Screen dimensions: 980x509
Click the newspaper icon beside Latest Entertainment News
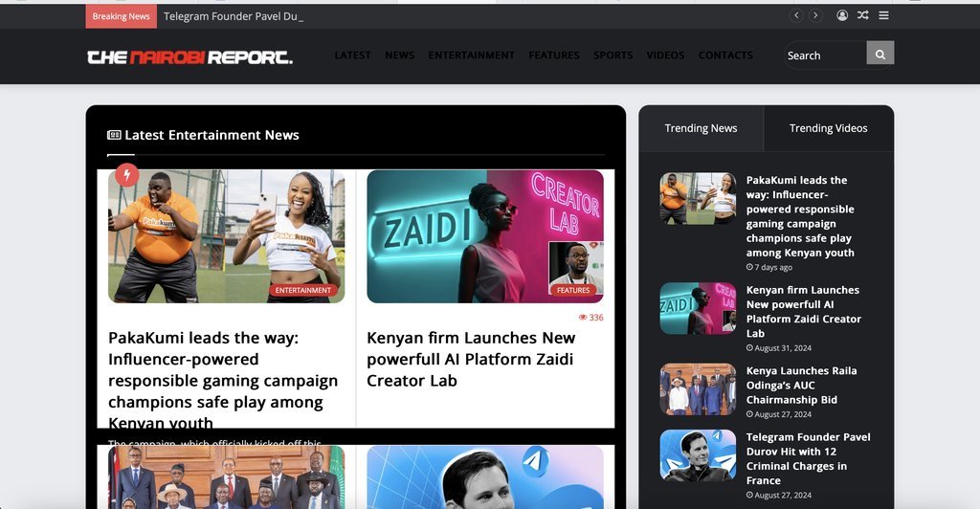click(x=114, y=135)
